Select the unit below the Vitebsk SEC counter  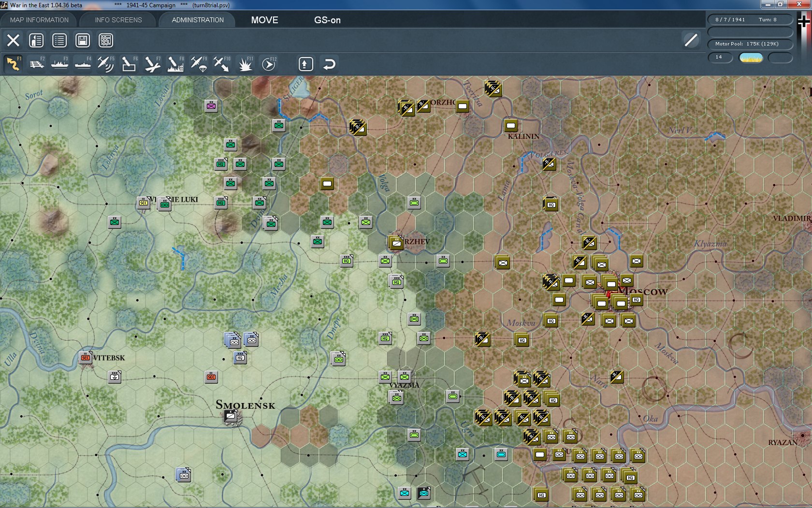(115, 376)
